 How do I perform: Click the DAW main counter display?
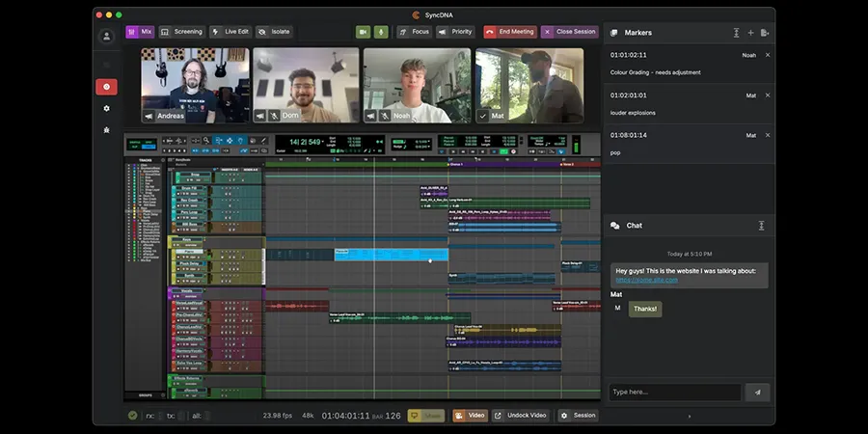click(306, 143)
